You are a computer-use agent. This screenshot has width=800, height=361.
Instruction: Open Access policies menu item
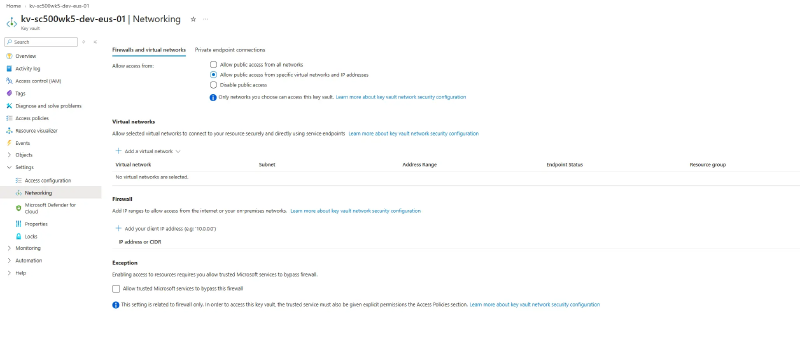32,118
